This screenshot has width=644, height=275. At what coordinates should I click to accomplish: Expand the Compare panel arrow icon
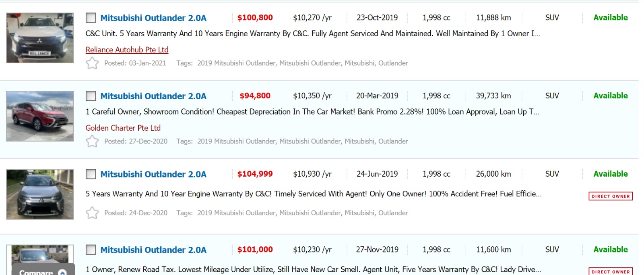pyautogui.click(x=62, y=272)
